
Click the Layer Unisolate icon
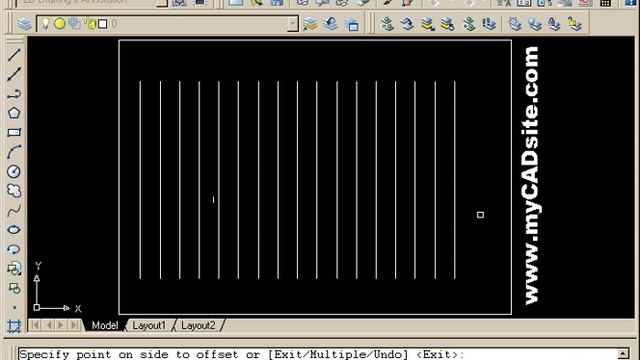[x=448, y=24]
